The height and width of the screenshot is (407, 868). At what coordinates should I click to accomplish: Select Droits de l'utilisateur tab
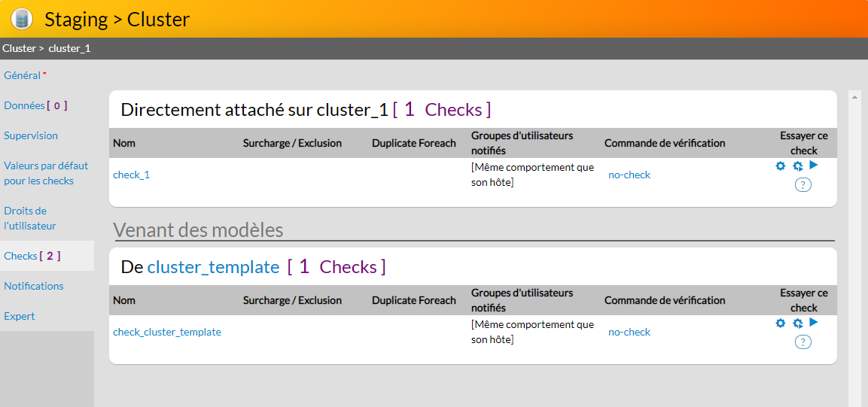30,218
